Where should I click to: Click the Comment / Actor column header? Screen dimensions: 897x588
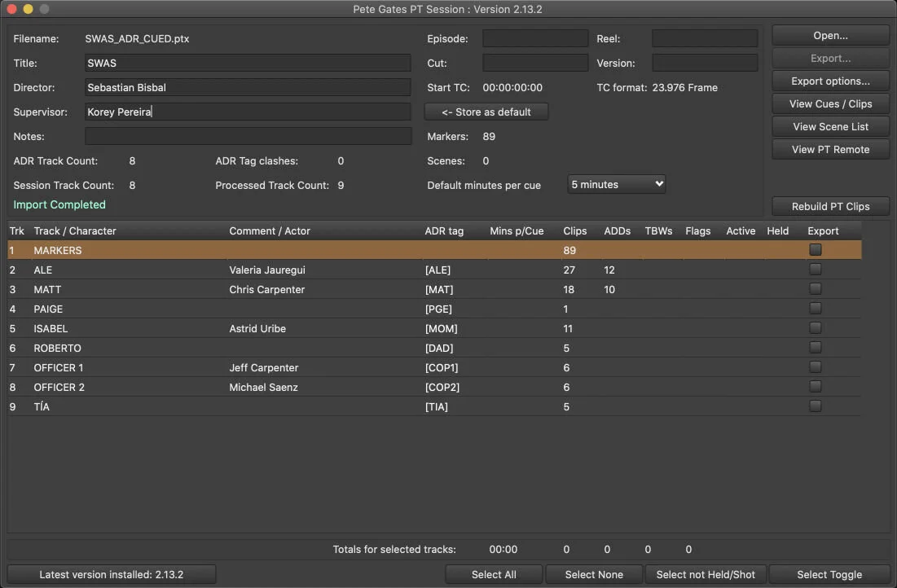coord(270,231)
